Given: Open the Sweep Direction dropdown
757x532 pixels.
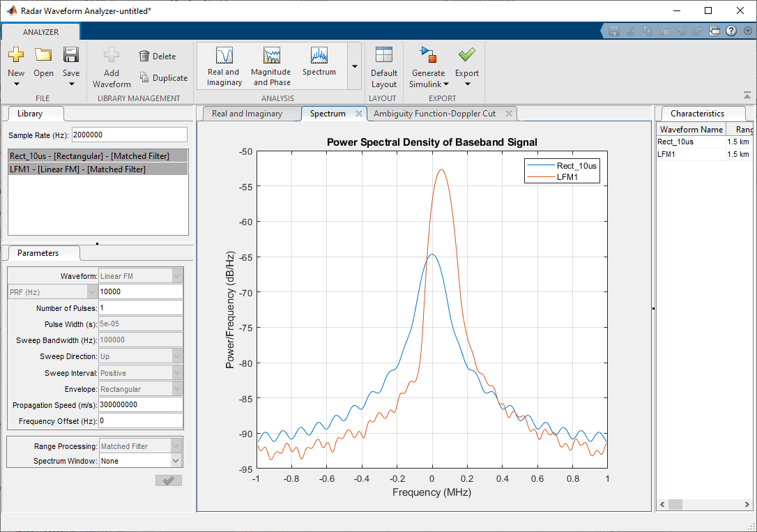Looking at the screenshot, I should click(177, 356).
